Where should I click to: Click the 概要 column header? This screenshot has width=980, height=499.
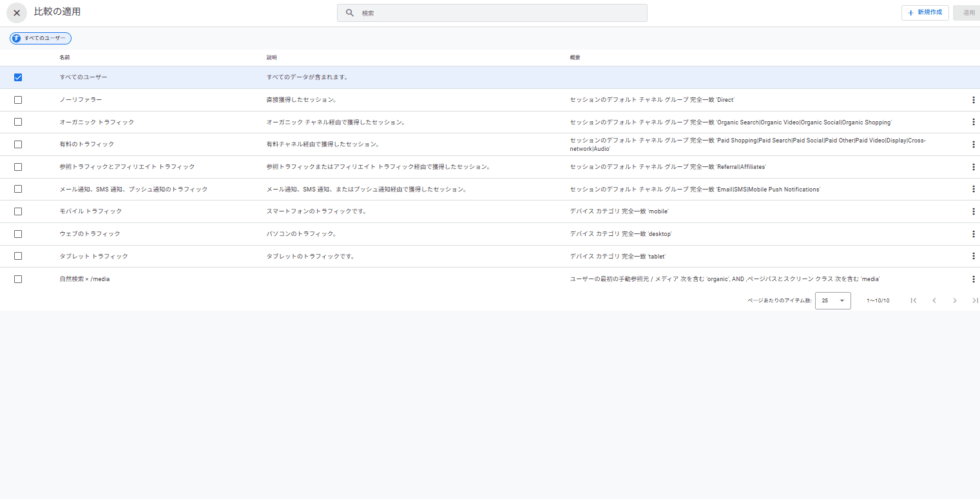click(575, 58)
